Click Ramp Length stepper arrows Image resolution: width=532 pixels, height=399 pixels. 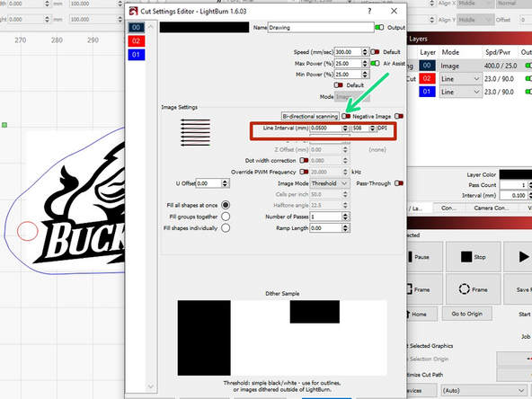pyautogui.click(x=345, y=228)
